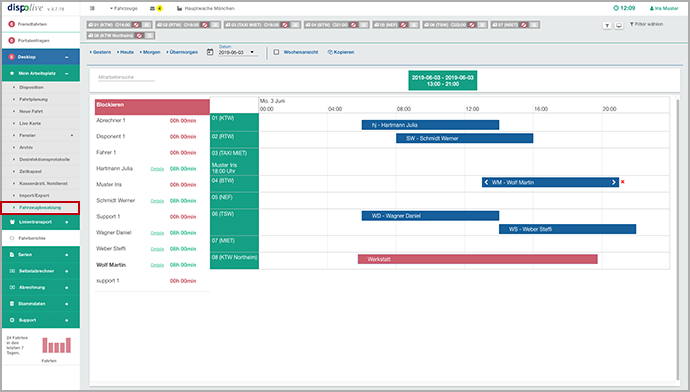Jump to Heute date link
This screenshot has width=690, height=392.
[125, 52]
